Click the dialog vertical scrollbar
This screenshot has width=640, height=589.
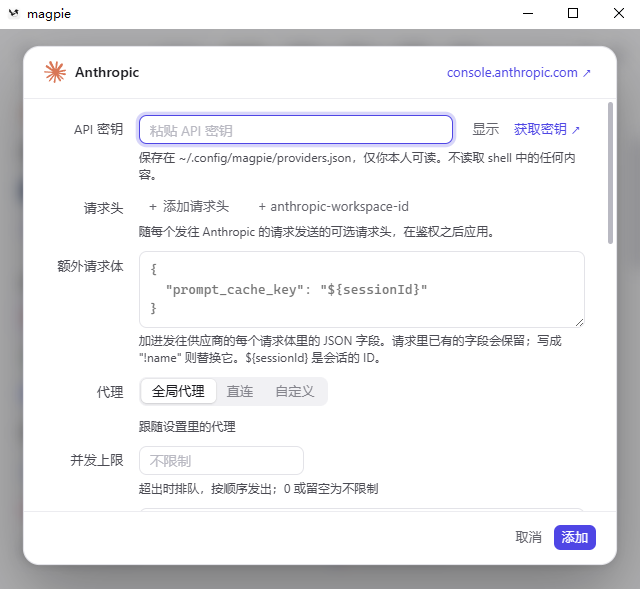(610, 173)
